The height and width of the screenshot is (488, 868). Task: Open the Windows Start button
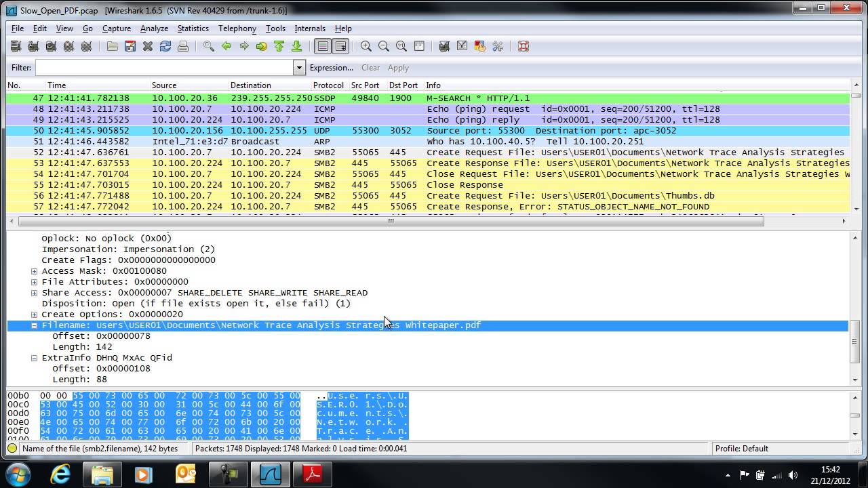pyautogui.click(x=18, y=474)
